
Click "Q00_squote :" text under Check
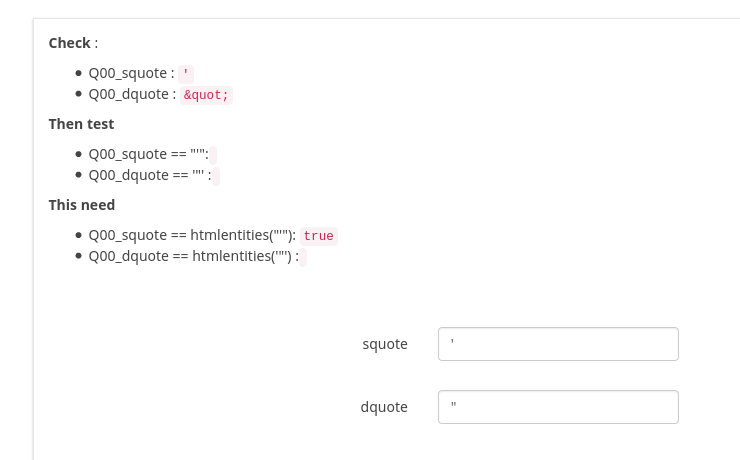[x=131, y=73]
